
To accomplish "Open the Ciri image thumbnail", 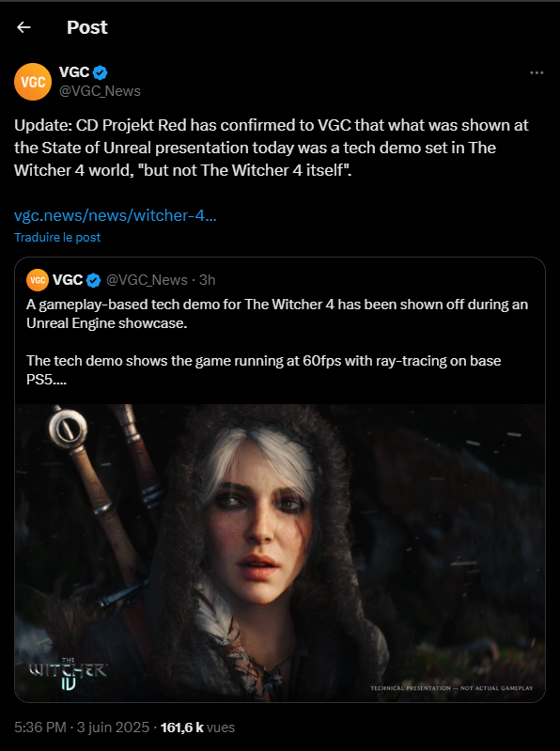I will tap(280, 554).
